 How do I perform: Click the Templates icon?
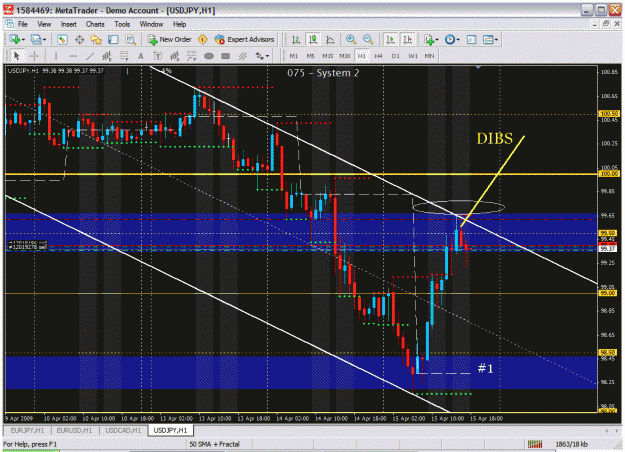[x=488, y=39]
